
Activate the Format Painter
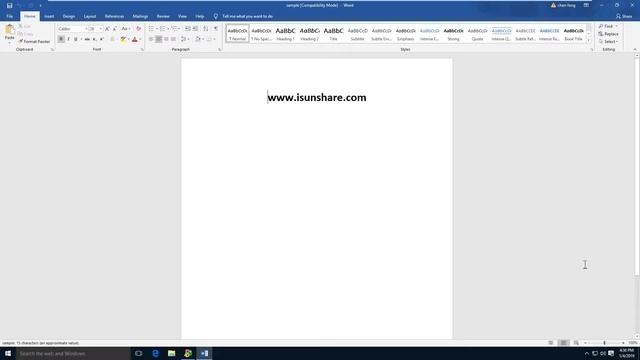pos(34,41)
